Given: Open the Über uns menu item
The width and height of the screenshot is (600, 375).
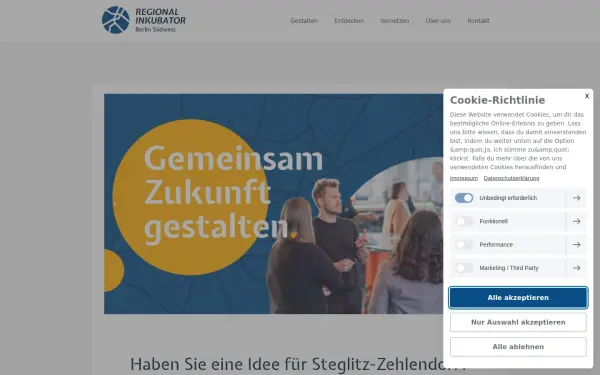Looking at the screenshot, I should [x=438, y=21].
